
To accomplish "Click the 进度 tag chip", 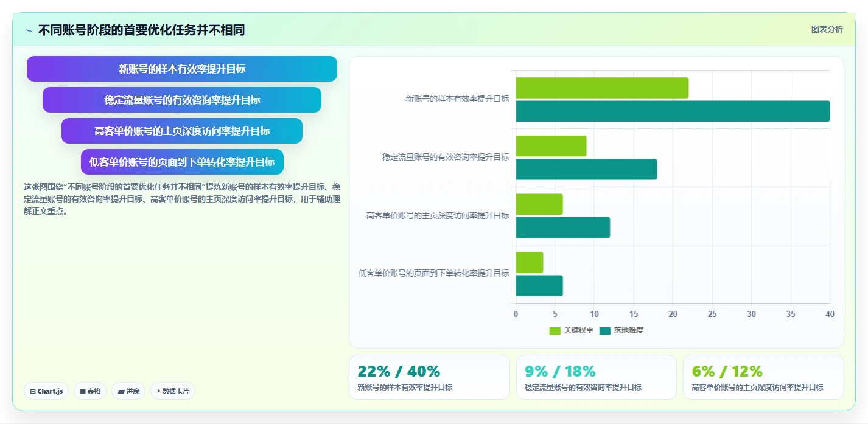I will [128, 391].
